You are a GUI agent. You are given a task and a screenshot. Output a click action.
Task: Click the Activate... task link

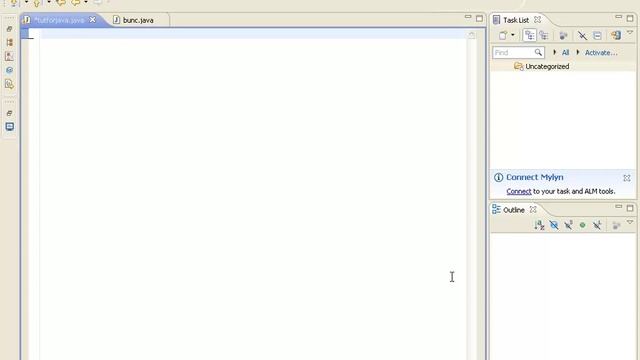click(601, 53)
